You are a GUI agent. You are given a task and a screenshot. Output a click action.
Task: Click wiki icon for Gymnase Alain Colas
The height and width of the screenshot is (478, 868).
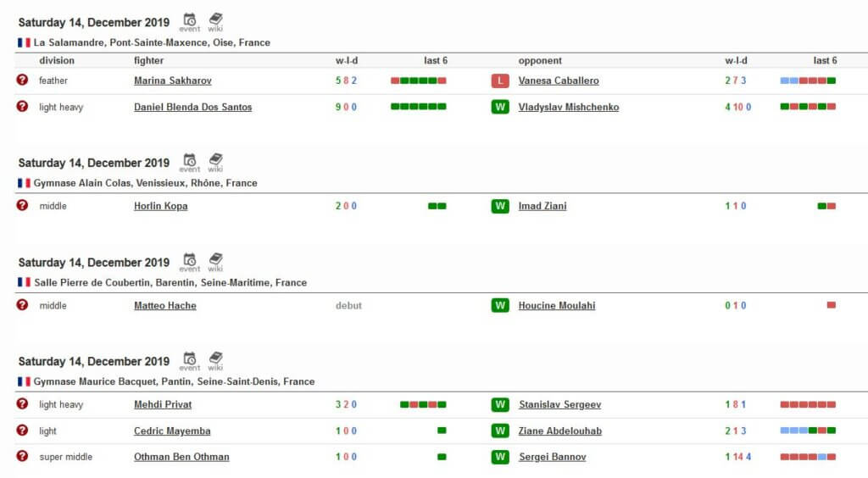tap(215, 162)
